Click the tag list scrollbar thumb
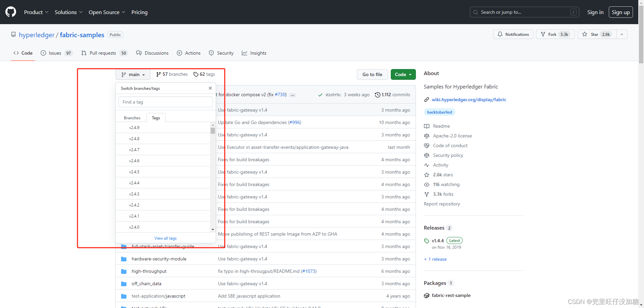Image resolution: width=644 pixels, height=308 pixels. pos(213,130)
